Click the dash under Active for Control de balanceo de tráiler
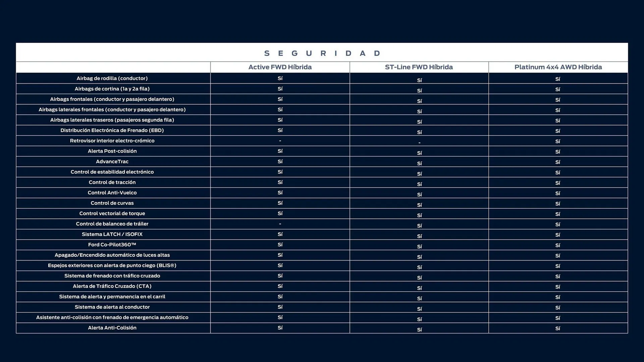644x362 pixels. (x=280, y=224)
